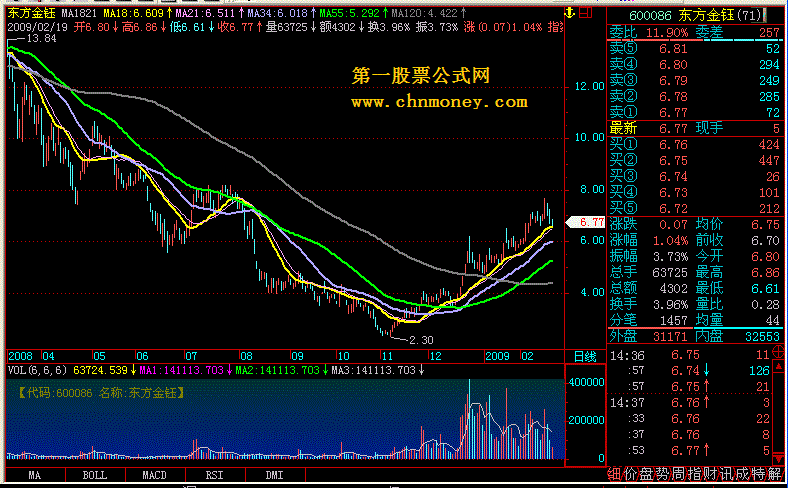Switch to the BOLL indicator tab
Viewport: 788px width, 488px height.
click(95, 475)
